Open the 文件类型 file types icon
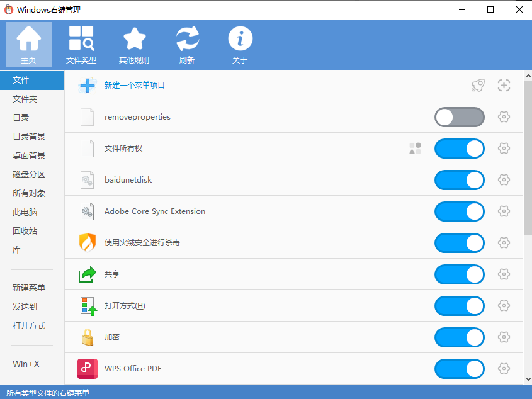Image resolution: width=532 pixels, height=399 pixels. click(81, 45)
